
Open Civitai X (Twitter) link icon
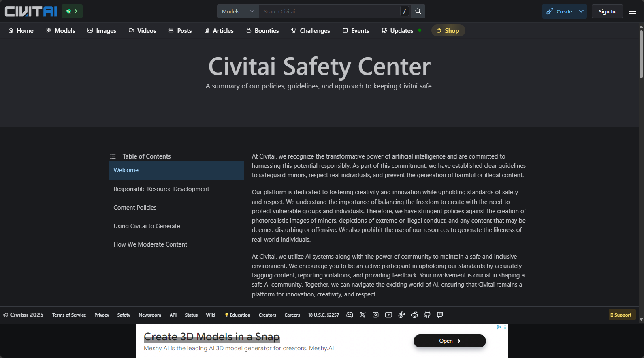coord(363,315)
